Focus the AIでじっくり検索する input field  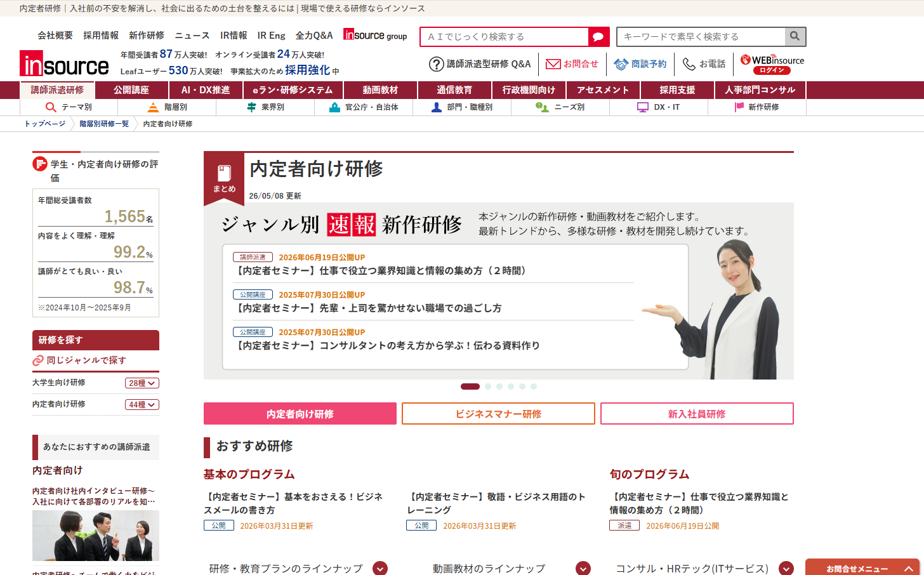coord(505,37)
